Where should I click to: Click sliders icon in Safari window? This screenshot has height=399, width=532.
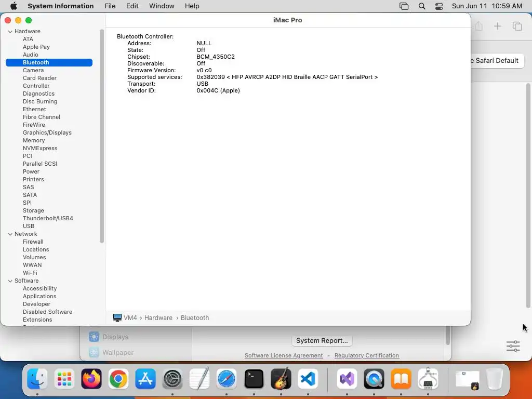coord(513,346)
